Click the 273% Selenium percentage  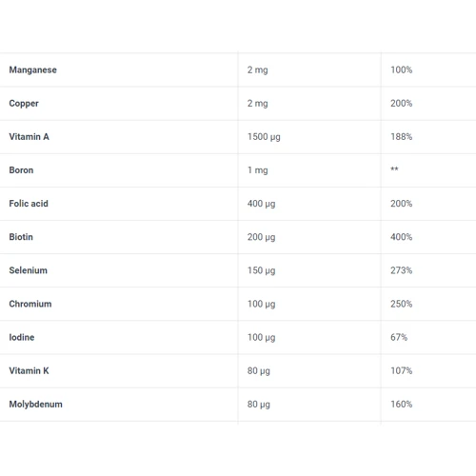(402, 270)
